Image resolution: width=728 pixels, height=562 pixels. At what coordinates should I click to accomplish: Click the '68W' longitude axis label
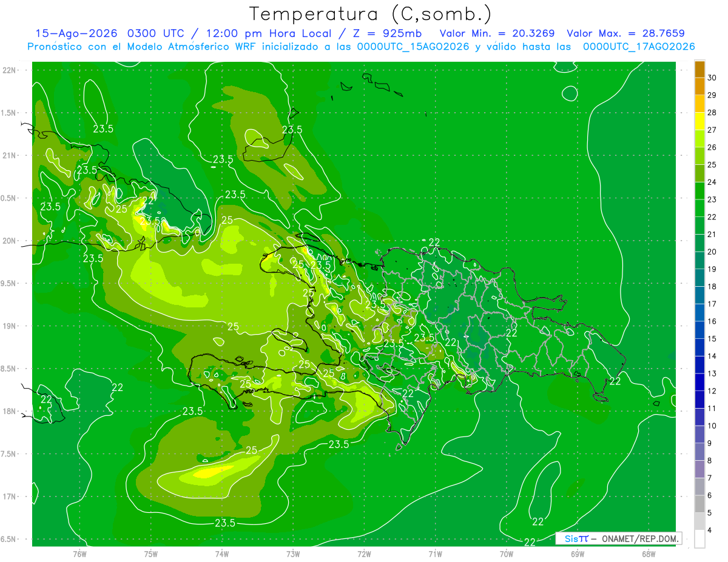(649, 554)
